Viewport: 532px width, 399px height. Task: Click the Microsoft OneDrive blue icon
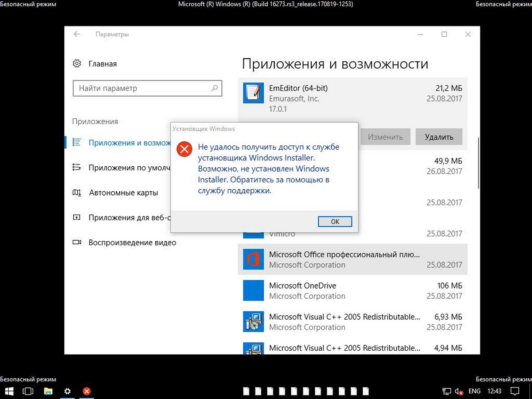[253, 291]
